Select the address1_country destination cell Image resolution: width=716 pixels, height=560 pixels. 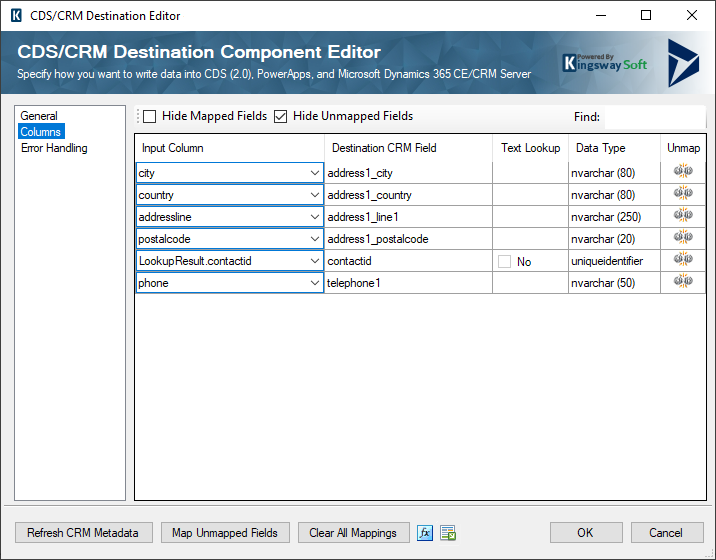(408, 195)
